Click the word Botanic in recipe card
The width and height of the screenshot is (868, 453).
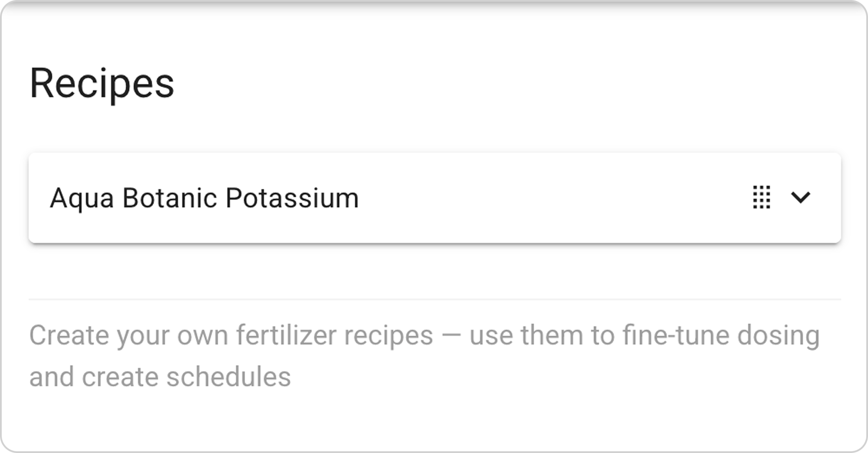click(x=169, y=198)
